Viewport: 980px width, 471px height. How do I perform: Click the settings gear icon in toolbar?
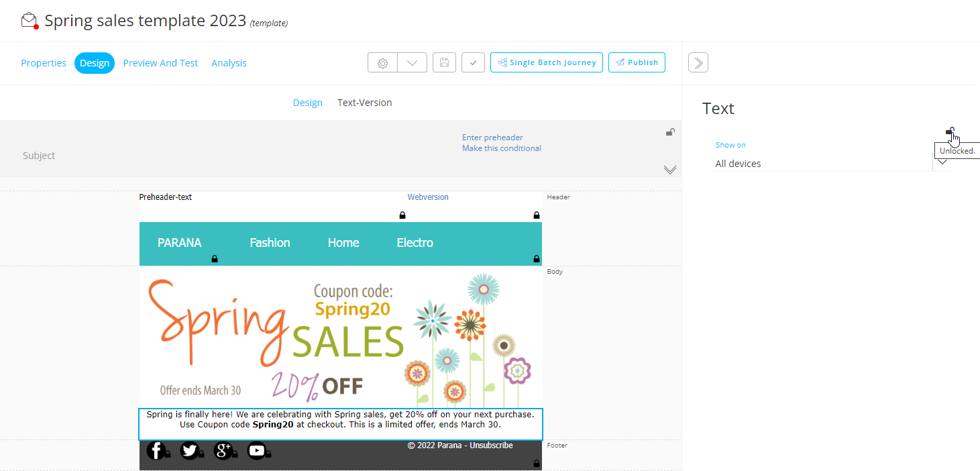pos(382,63)
